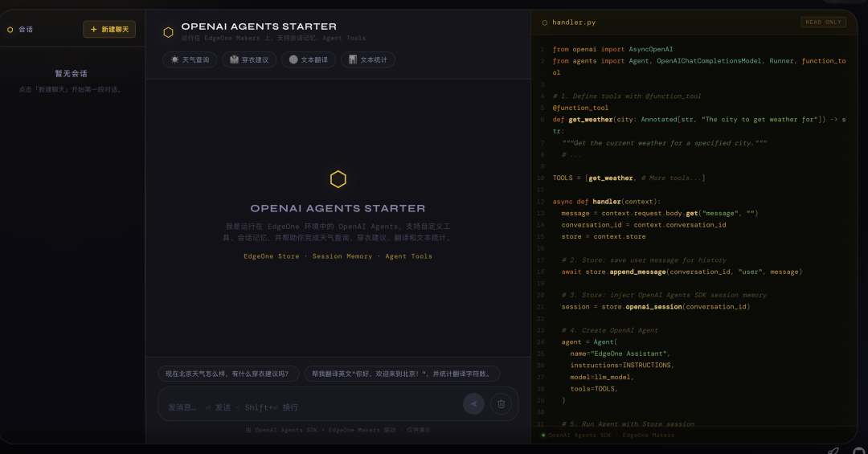This screenshot has height=454, width=868.
Task: Click the instructions=INSTRUCTIONS line
Action: pos(622,366)
